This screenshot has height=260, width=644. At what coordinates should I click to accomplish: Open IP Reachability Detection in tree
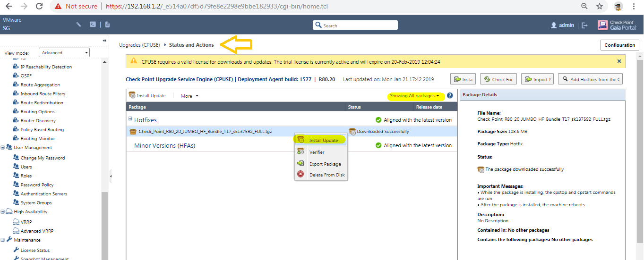tap(46, 67)
